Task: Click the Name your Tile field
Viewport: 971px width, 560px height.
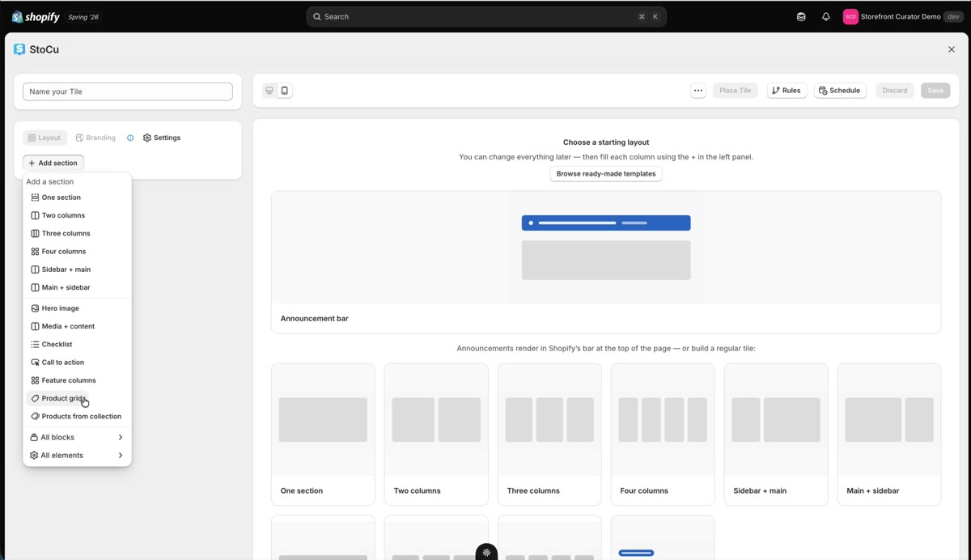Action: (128, 91)
